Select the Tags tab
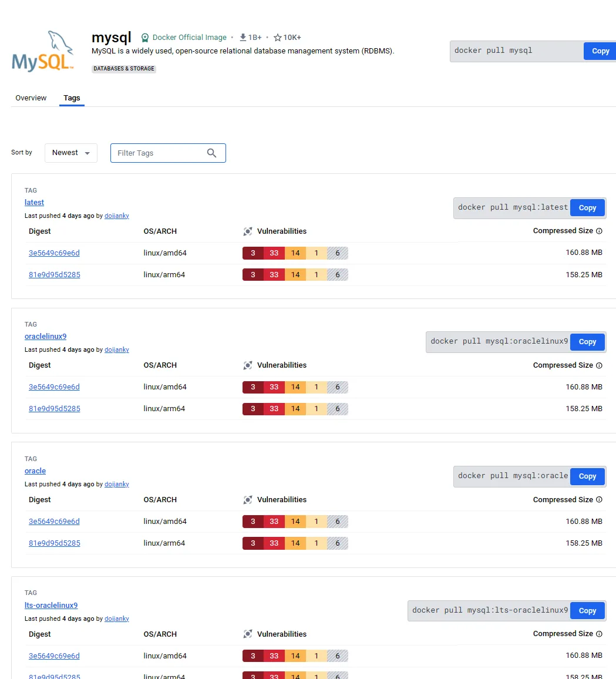616x679 pixels. tap(72, 98)
